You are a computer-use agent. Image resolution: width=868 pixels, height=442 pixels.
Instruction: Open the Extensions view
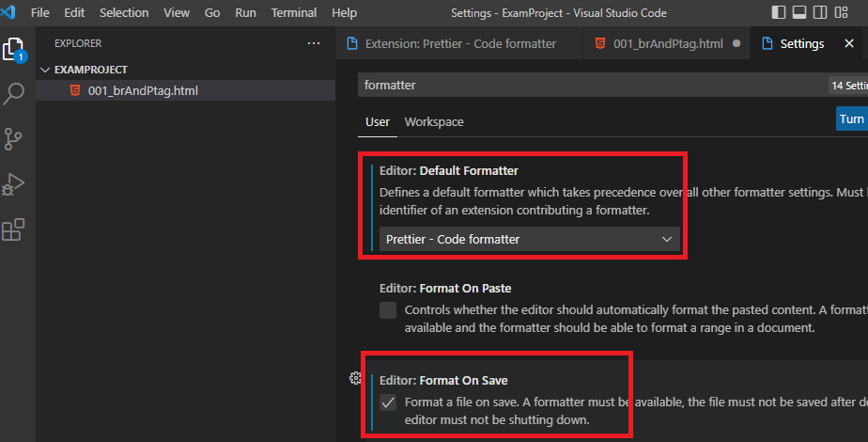(13, 229)
